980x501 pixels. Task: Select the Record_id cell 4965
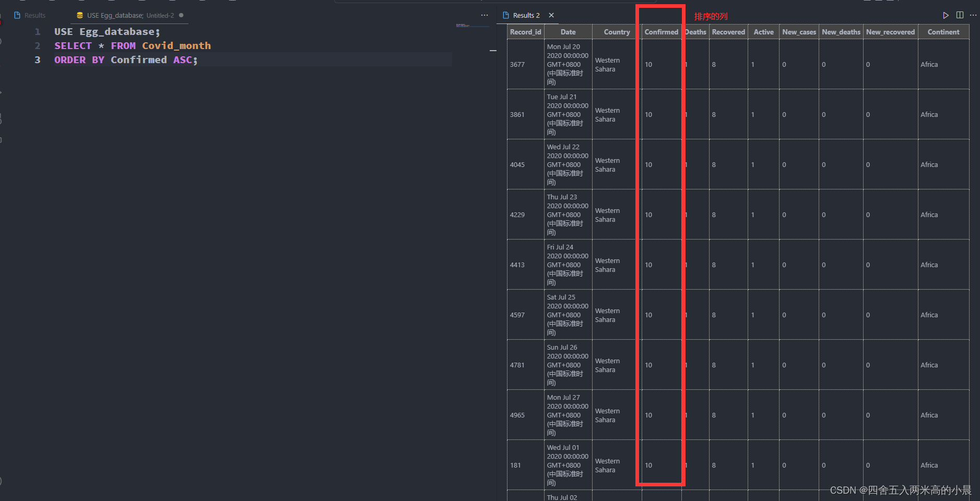pyautogui.click(x=526, y=415)
